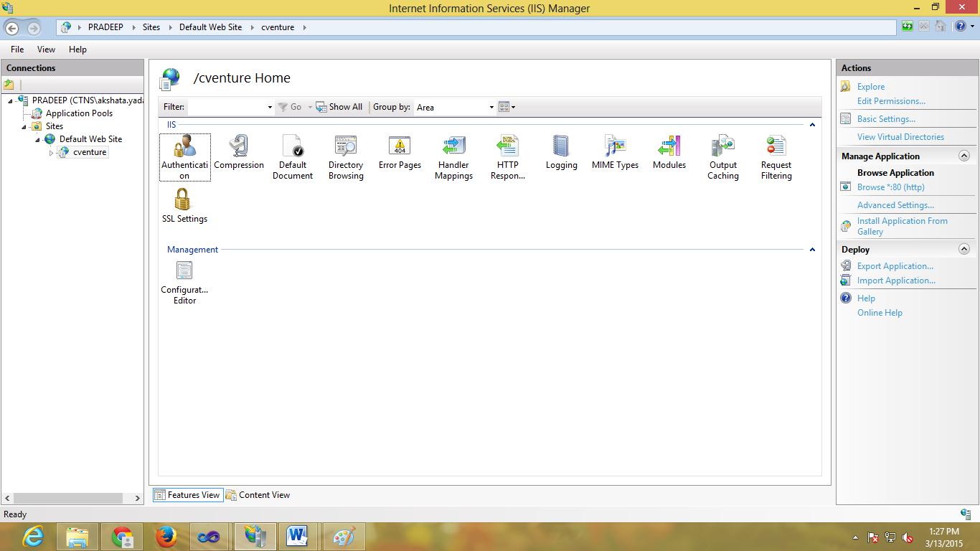Open the Handler Mappings feature
This screenshot has height=551, width=980.
(x=453, y=157)
